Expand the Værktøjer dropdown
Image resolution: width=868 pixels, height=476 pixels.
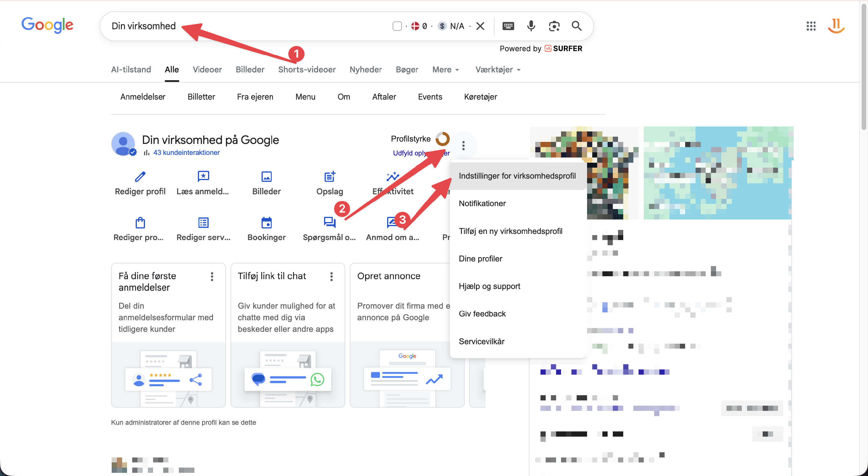[x=498, y=69]
